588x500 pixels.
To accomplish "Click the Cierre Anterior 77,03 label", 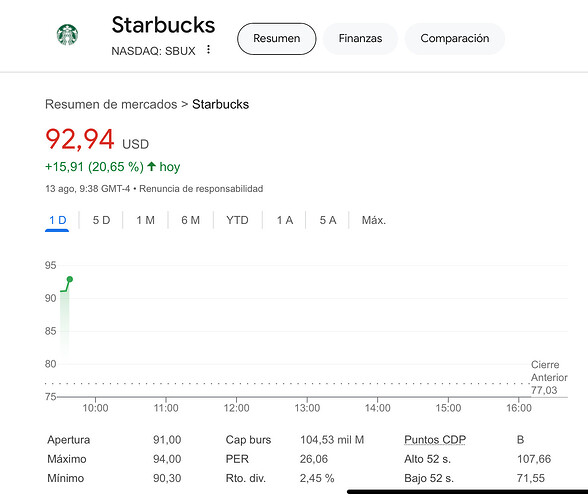I will [549, 377].
